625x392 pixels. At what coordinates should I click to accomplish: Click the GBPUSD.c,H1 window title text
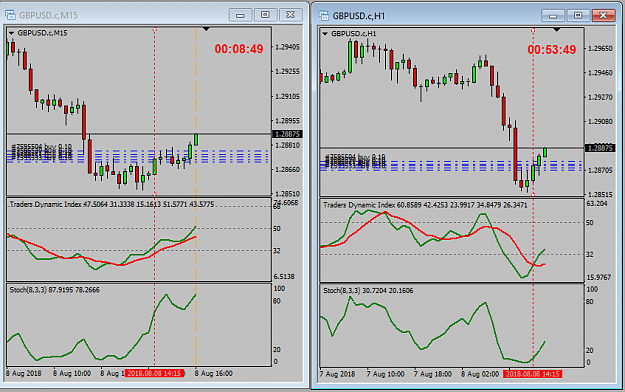pos(359,16)
